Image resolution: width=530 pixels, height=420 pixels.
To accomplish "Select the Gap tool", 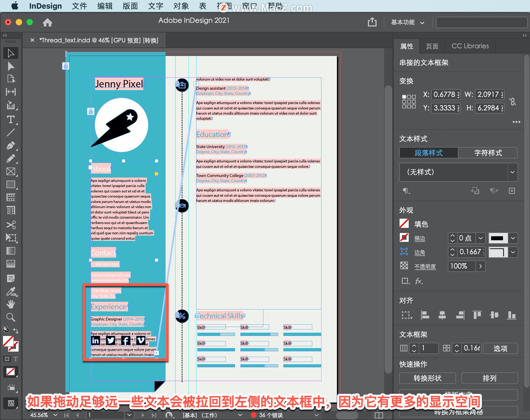I will [11, 92].
